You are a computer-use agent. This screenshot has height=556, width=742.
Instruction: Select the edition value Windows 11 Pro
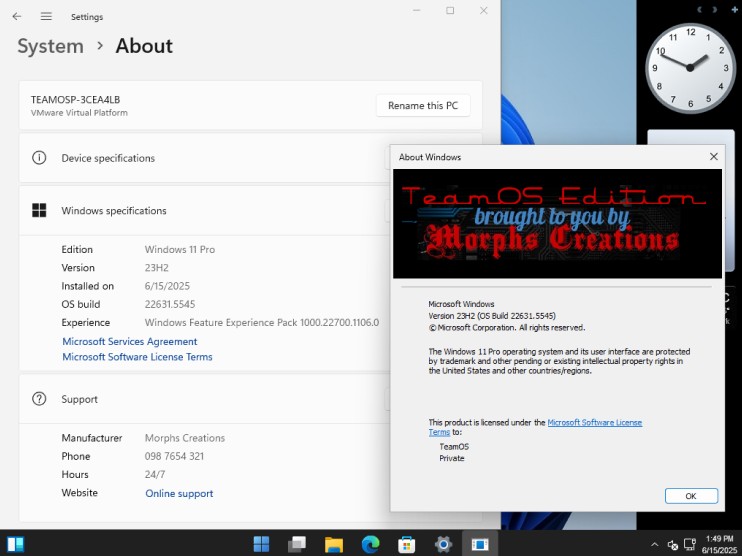click(180, 249)
